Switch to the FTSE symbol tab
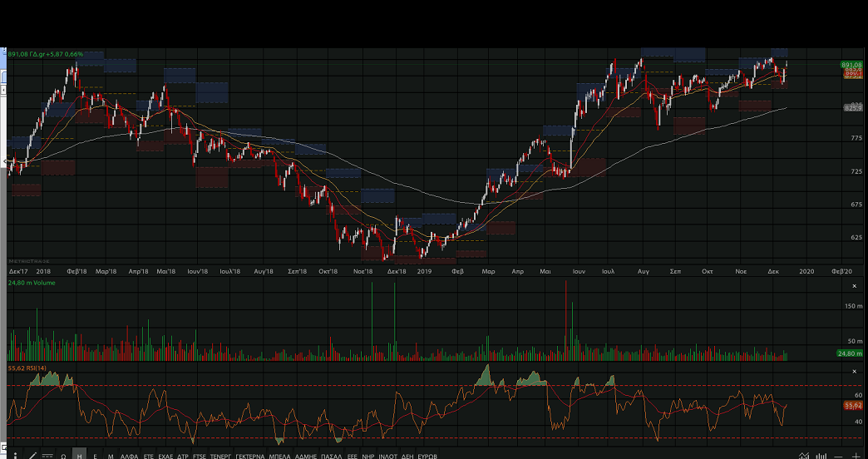This screenshot has width=868, height=459. coord(200,456)
